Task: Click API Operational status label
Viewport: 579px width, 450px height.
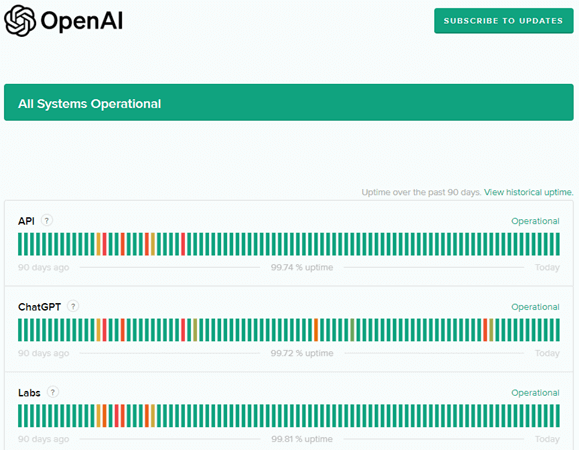Action: click(535, 221)
